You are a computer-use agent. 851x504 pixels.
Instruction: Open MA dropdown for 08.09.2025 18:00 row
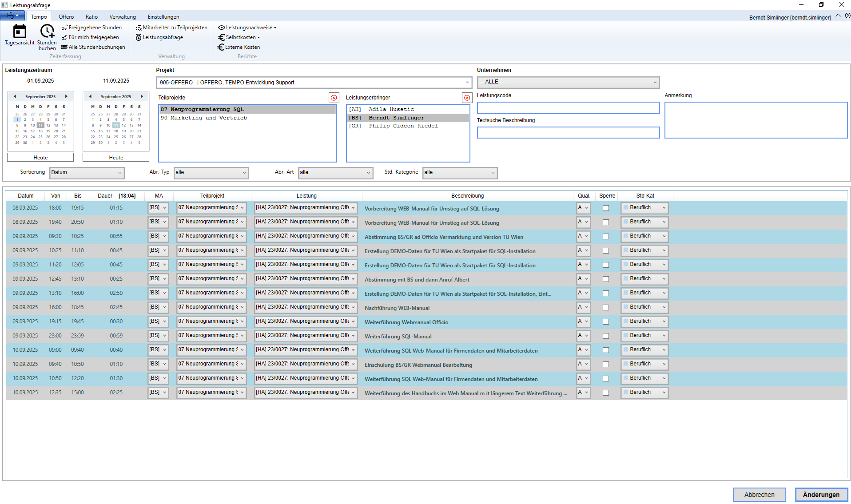tap(158, 208)
